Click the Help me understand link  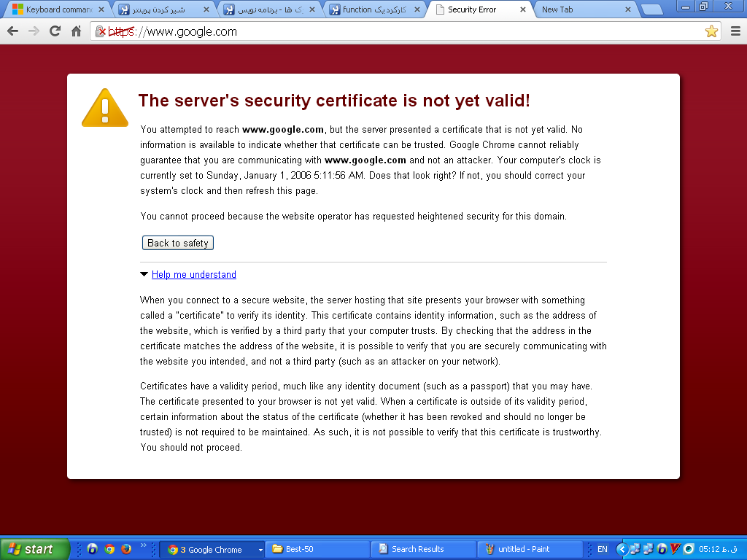tap(194, 274)
